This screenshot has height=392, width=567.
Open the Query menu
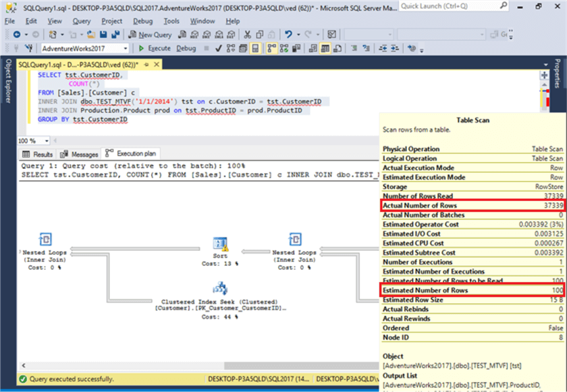[x=82, y=21]
